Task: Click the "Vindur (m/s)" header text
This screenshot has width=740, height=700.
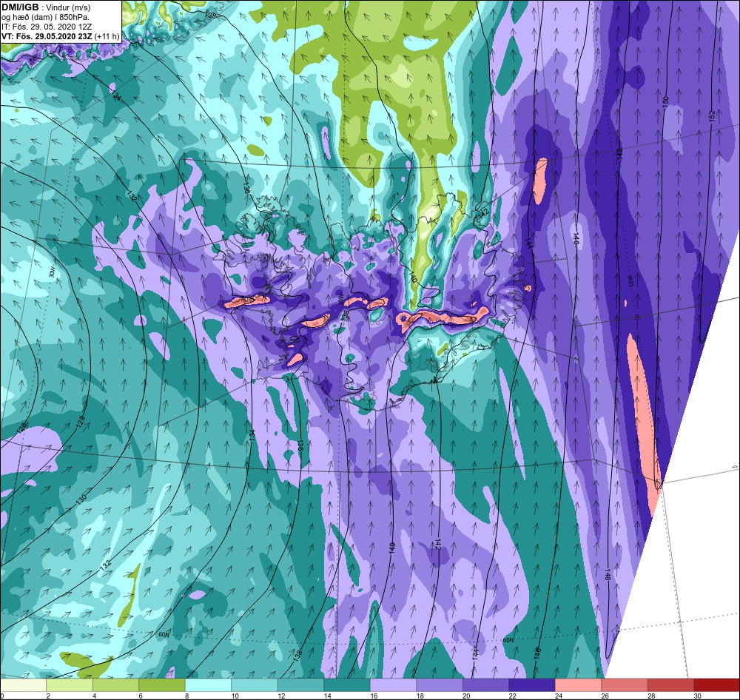Action: (69, 7)
